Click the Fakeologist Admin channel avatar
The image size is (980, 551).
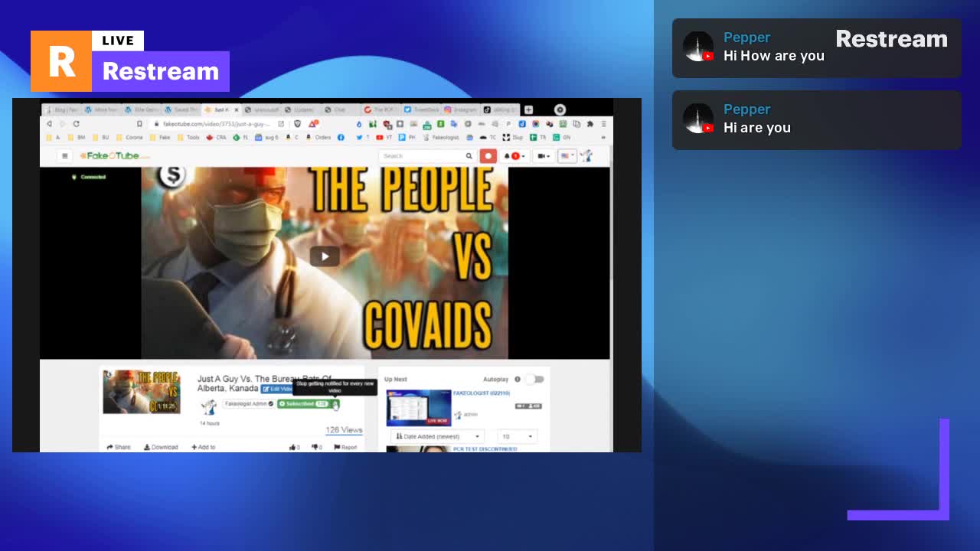tap(209, 406)
